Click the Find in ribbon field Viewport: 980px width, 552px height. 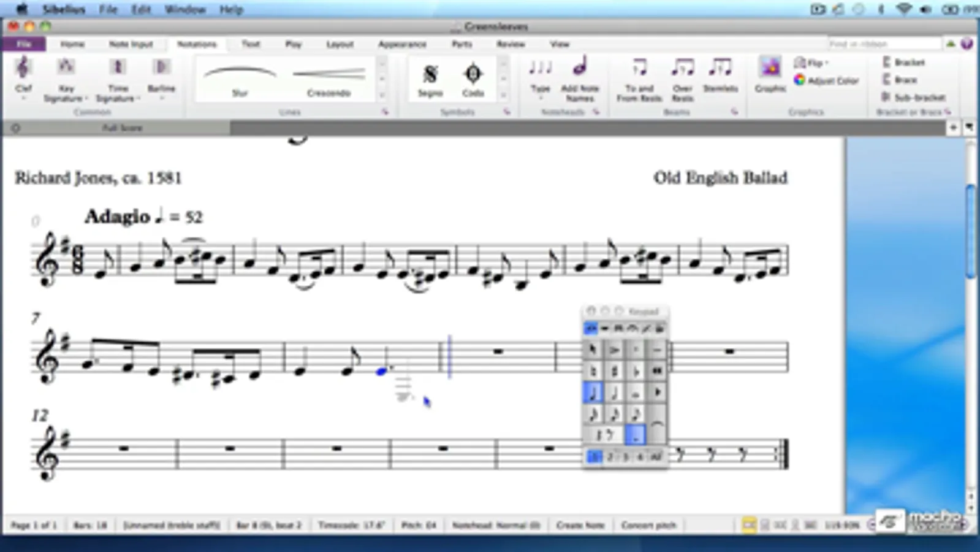[x=884, y=44]
